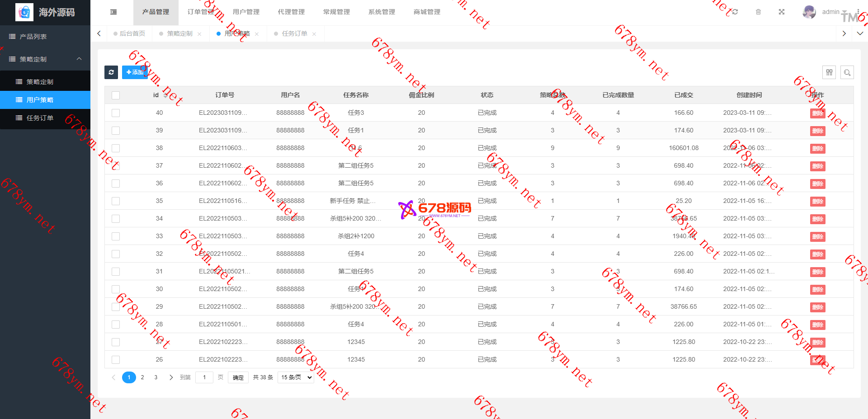Open the tab options chevron dropdown
The height and width of the screenshot is (419, 868).
pyautogui.click(x=860, y=33)
